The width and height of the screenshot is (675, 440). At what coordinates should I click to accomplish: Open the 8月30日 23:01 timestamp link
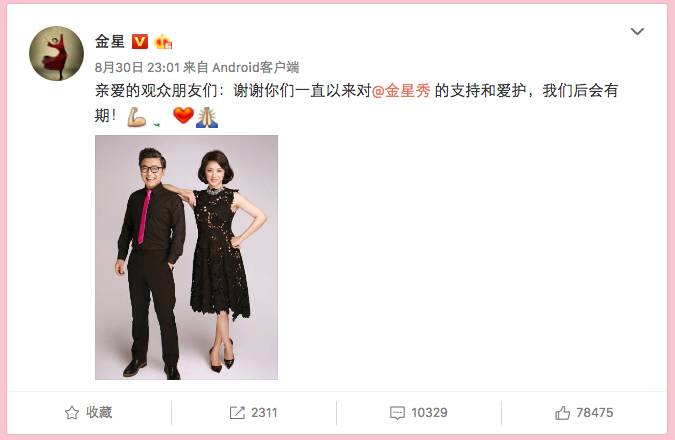pos(137,67)
